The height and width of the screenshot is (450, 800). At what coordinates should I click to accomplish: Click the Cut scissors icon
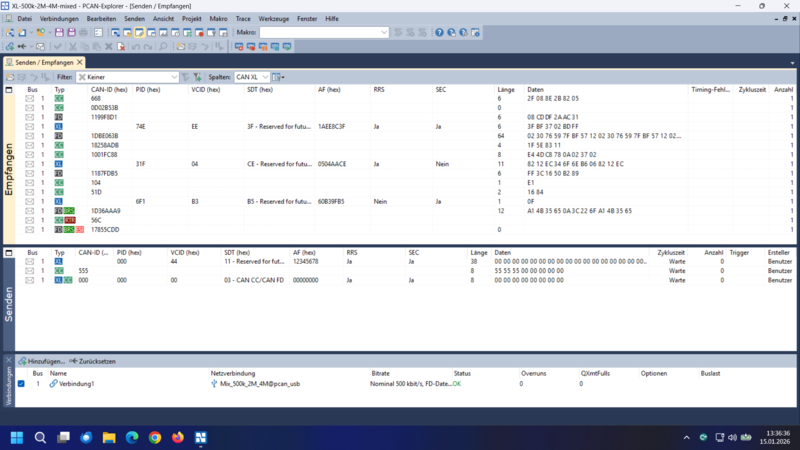(x=73, y=46)
